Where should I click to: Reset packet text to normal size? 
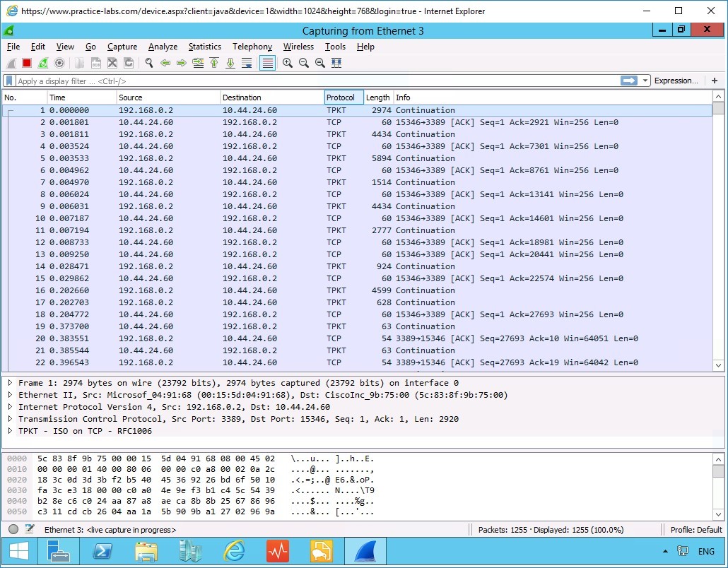click(x=320, y=63)
